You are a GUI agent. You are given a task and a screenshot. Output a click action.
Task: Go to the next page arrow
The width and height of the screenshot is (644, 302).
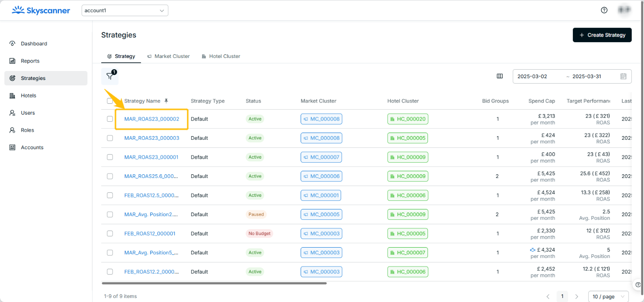[x=576, y=297]
